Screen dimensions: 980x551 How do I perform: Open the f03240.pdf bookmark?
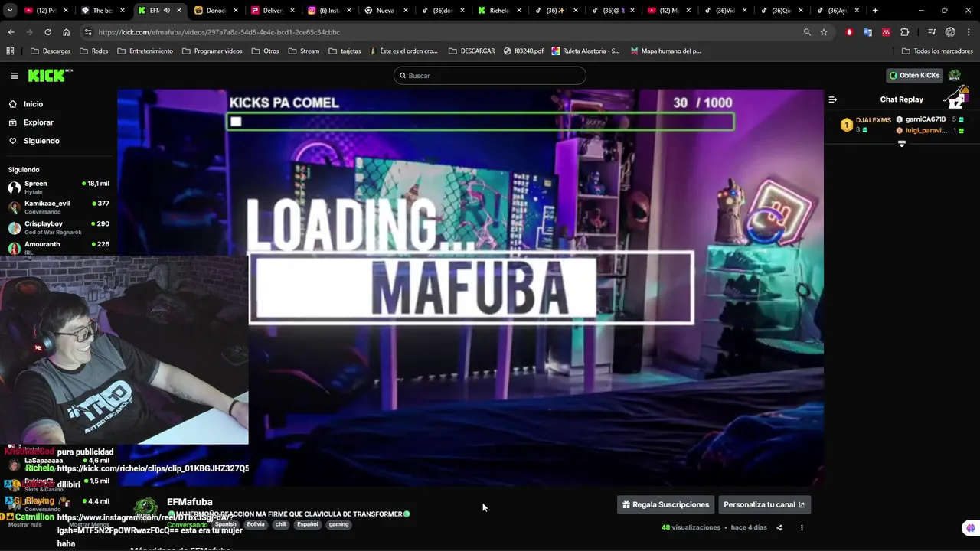point(524,51)
